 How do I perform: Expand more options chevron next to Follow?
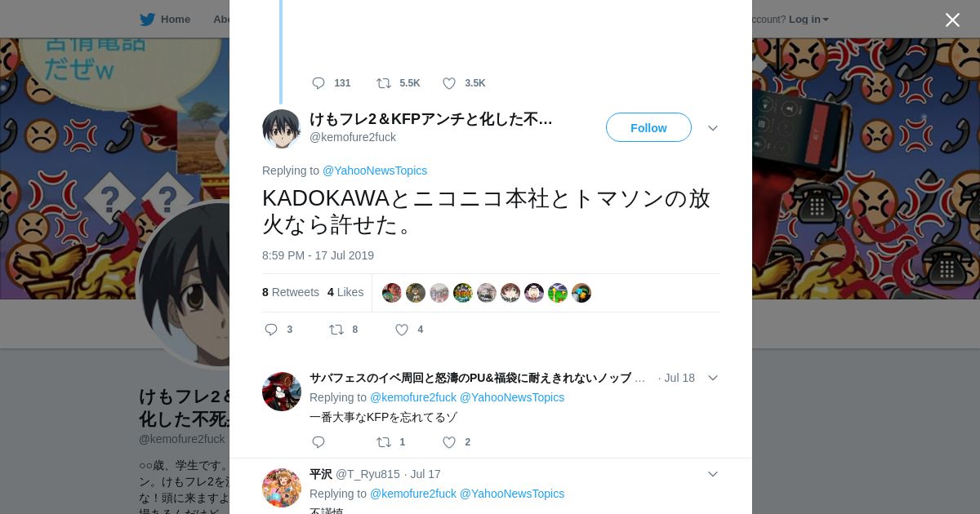713,128
